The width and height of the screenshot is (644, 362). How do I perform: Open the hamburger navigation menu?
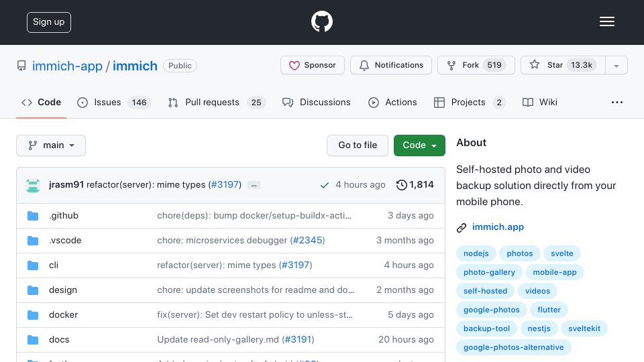[606, 21]
